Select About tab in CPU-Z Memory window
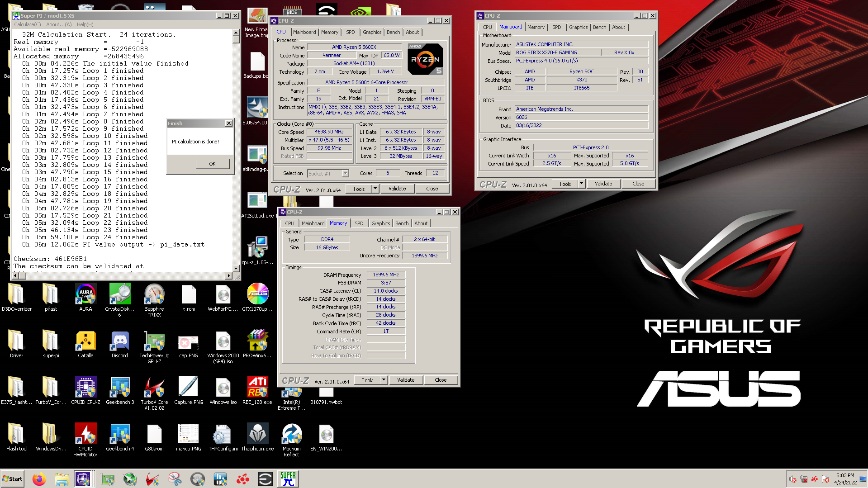868x488 pixels. tap(421, 223)
